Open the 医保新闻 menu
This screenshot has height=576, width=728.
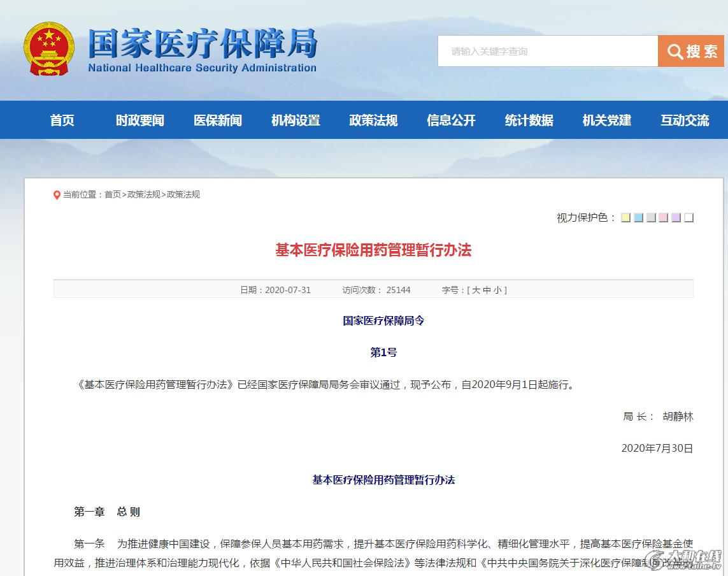point(218,120)
